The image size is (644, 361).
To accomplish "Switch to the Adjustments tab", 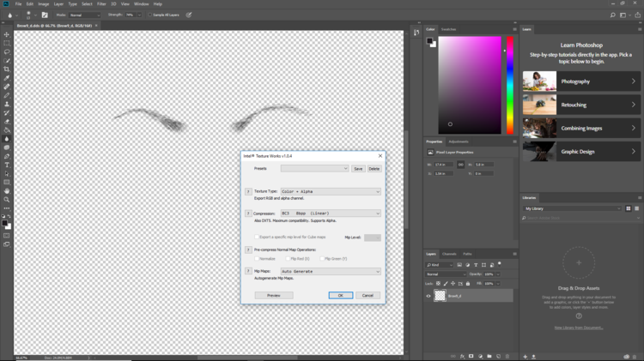I will [x=459, y=141].
